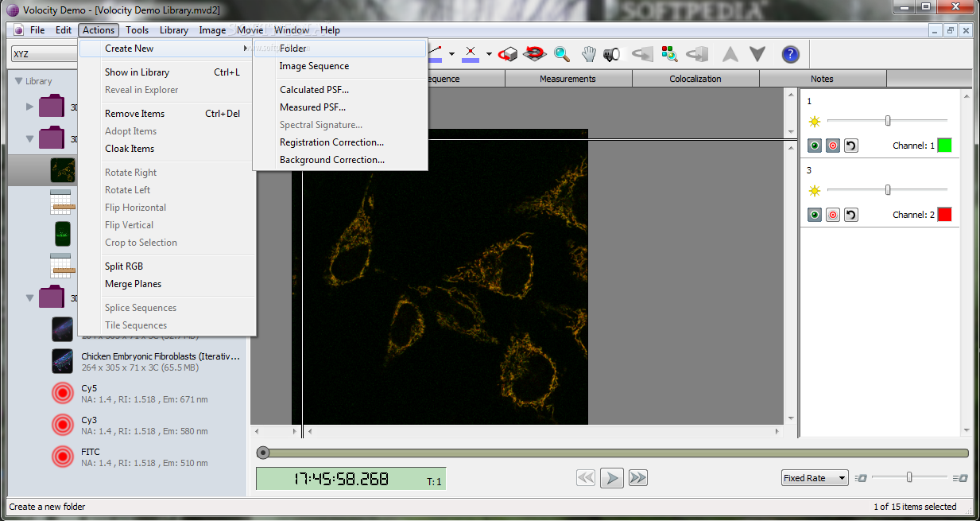Open the Help menu
The height and width of the screenshot is (521, 980).
[330, 30]
